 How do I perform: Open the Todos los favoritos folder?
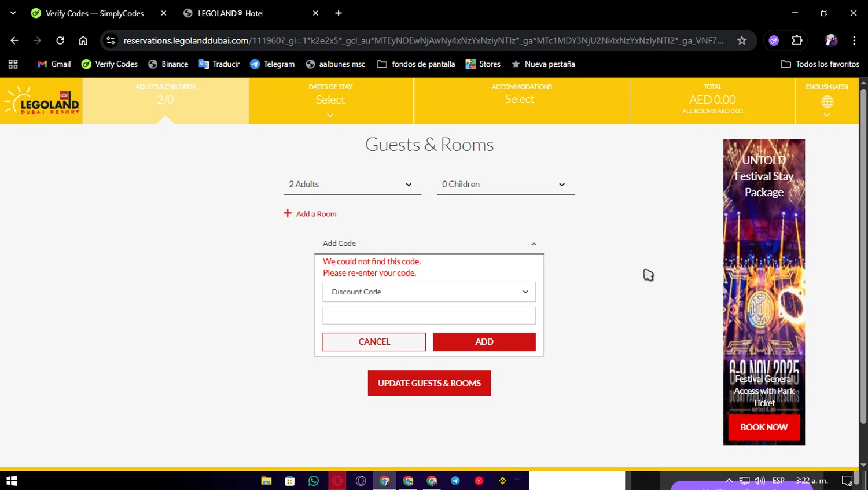(820, 64)
